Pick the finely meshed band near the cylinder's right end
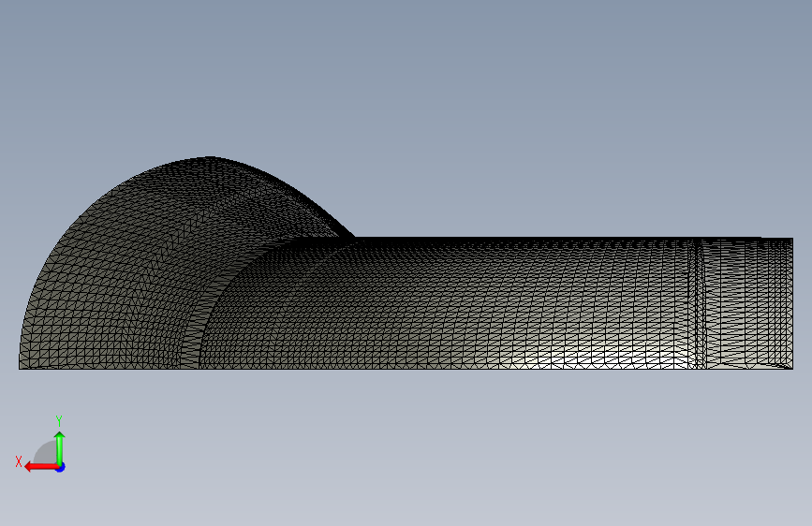Viewport: 812px width, 526px height. click(x=697, y=304)
